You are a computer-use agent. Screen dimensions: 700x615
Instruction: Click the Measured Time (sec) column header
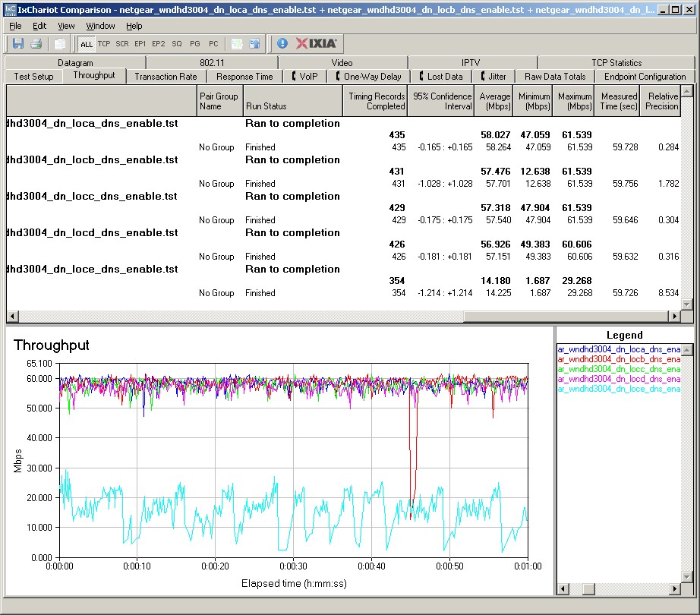(x=617, y=101)
